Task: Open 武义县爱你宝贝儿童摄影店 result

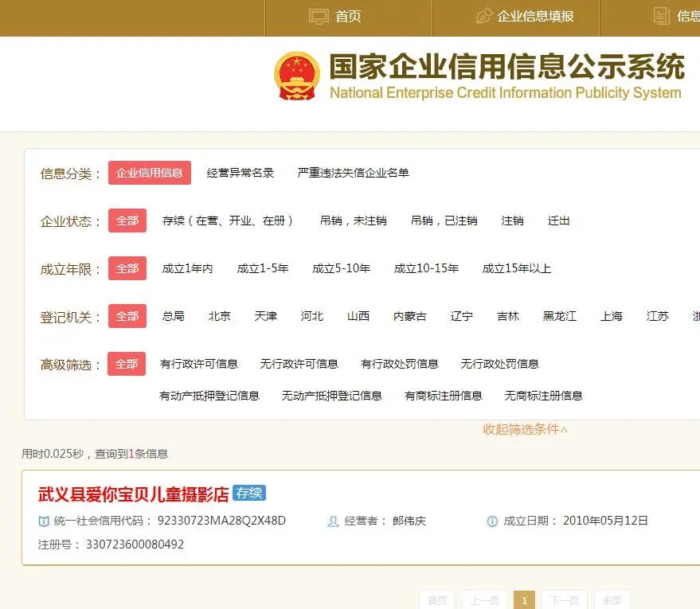Action: coord(134,494)
